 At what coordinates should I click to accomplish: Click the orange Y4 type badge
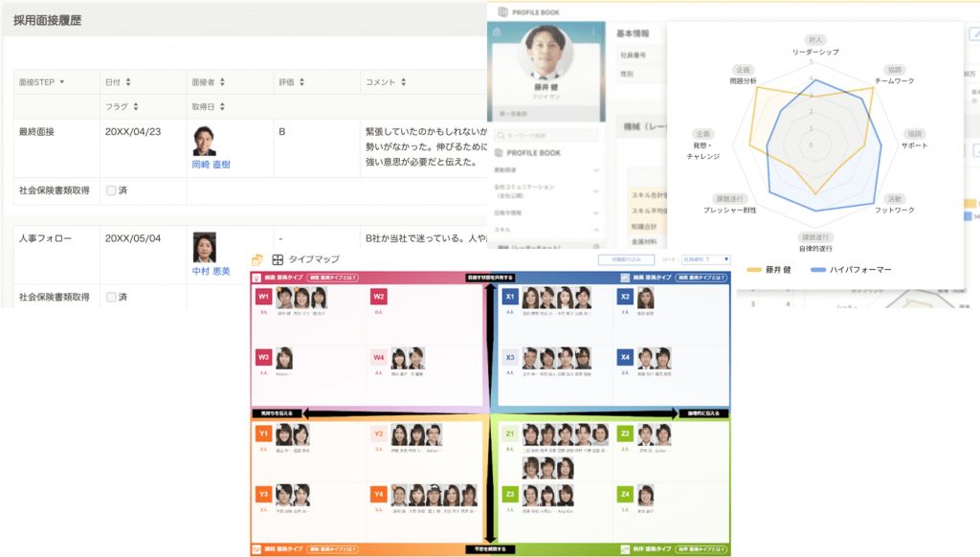379,495
